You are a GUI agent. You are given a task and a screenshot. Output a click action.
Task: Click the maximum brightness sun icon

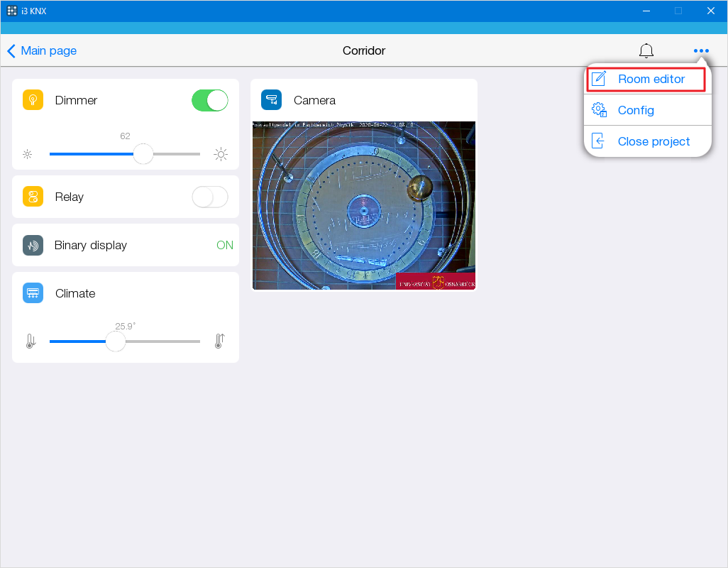221,154
